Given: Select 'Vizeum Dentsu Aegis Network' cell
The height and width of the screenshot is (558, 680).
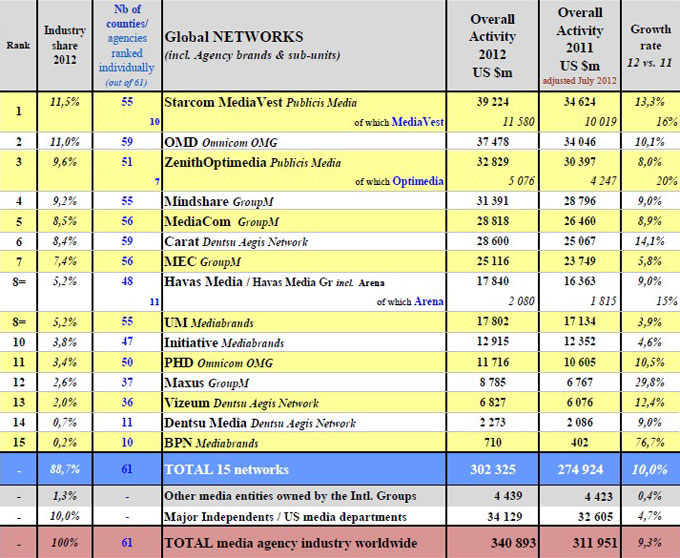Looking at the screenshot, I should [x=241, y=403].
